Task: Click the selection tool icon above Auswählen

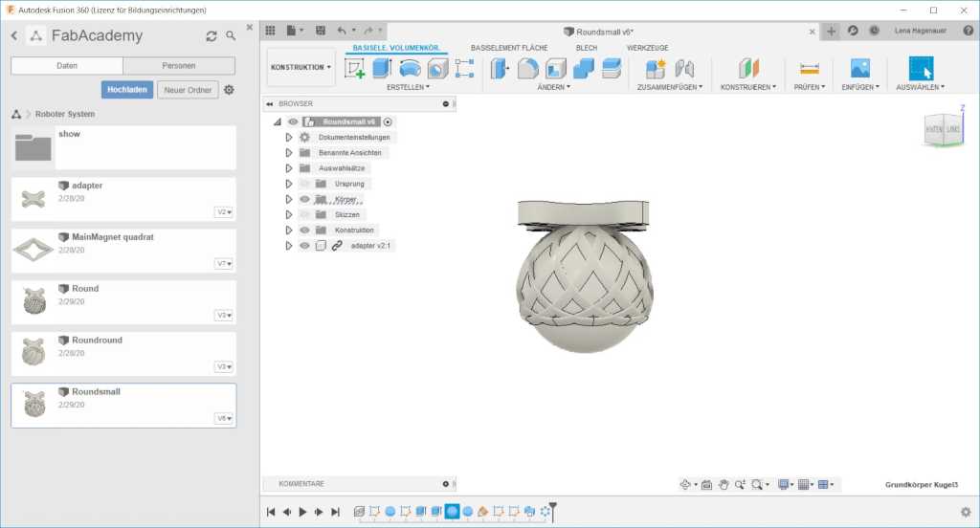Action: tap(921, 68)
